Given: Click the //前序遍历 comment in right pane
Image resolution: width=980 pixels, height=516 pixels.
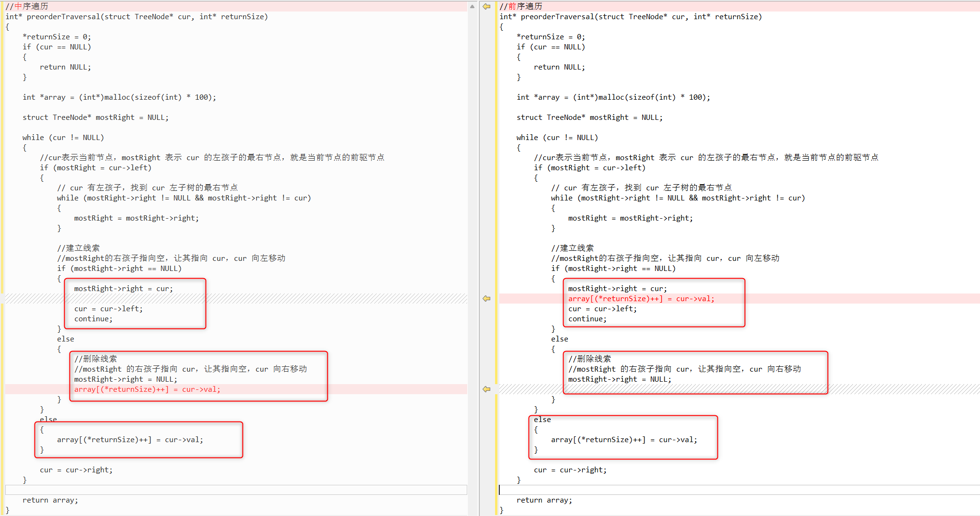Looking at the screenshot, I should (x=521, y=6).
